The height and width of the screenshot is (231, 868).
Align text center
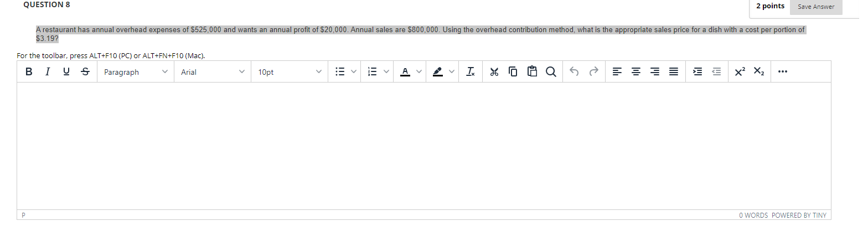coord(636,72)
